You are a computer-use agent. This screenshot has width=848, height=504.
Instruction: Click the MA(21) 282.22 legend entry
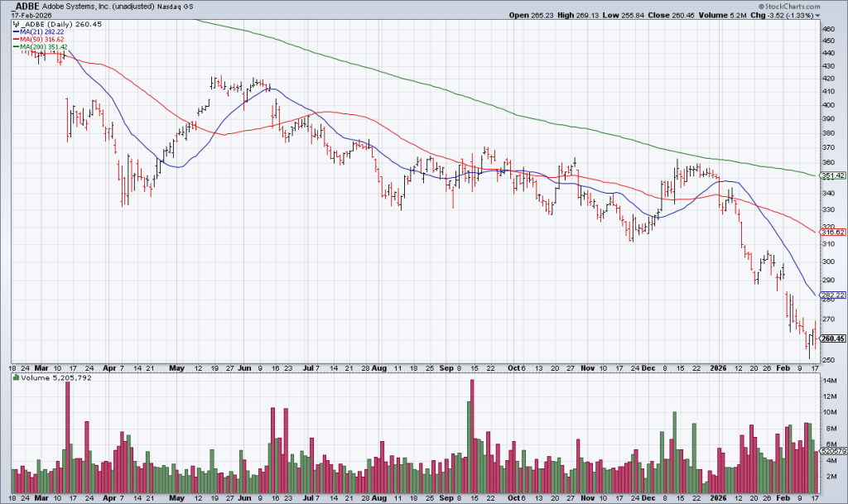click(x=38, y=32)
